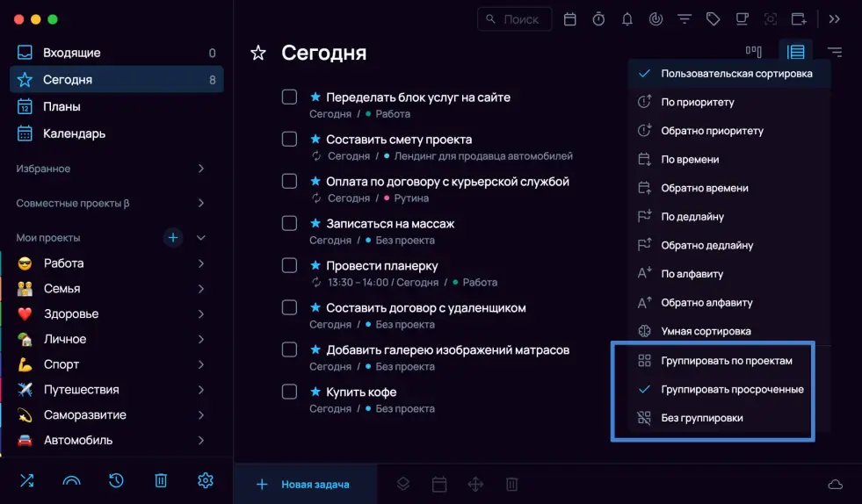Open notifications bell icon
The image size is (862, 504).
[x=627, y=18]
